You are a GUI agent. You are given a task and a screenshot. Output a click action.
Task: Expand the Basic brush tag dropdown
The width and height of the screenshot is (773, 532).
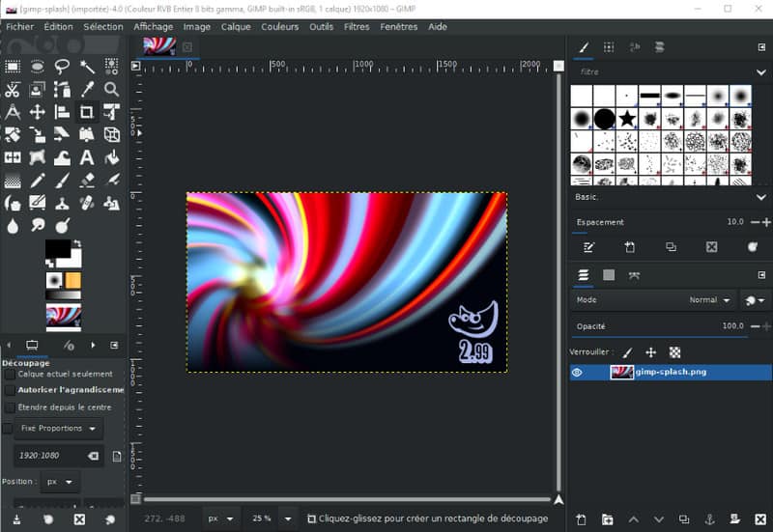pyautogui.click(x=761, y=197)
